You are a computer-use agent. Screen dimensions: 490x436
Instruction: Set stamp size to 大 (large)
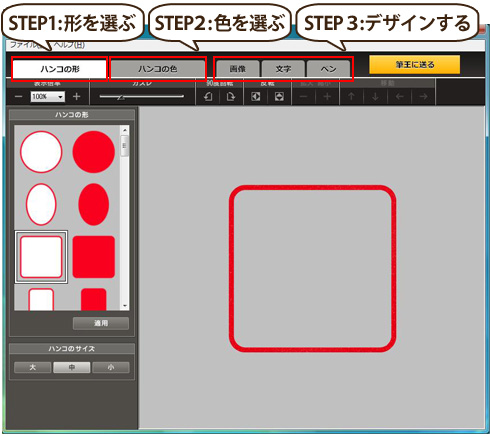click(33, 367)
